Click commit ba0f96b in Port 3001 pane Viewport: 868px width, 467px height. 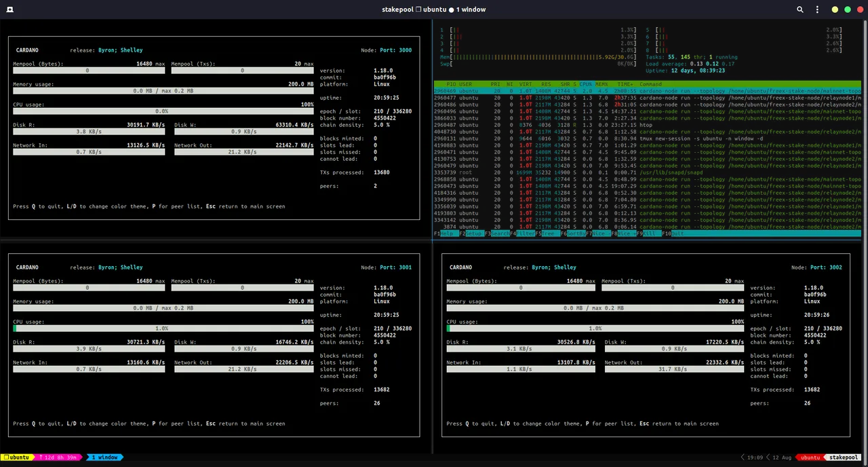[384, 295]
